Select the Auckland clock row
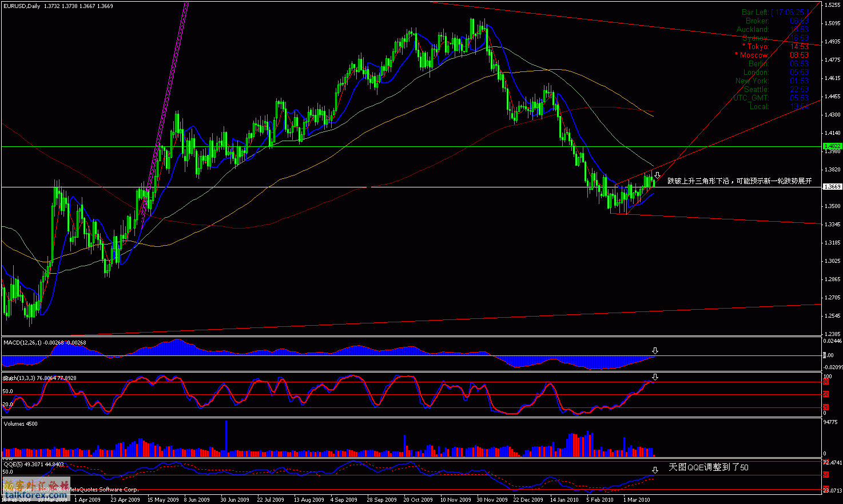 [x=773, y=29]
